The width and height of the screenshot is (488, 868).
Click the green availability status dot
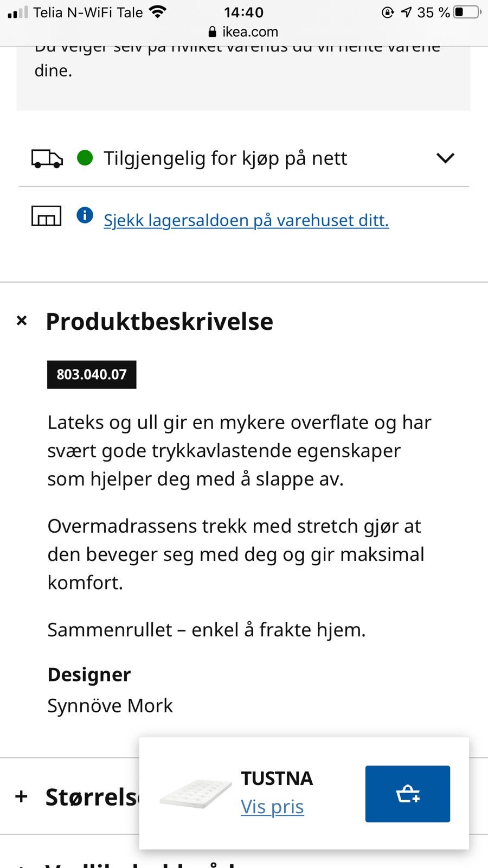85,158
